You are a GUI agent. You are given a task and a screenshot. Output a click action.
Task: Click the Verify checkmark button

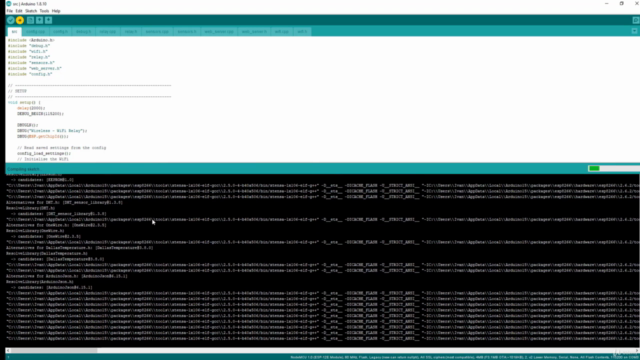pyautogui.click(x=11, y=20)
